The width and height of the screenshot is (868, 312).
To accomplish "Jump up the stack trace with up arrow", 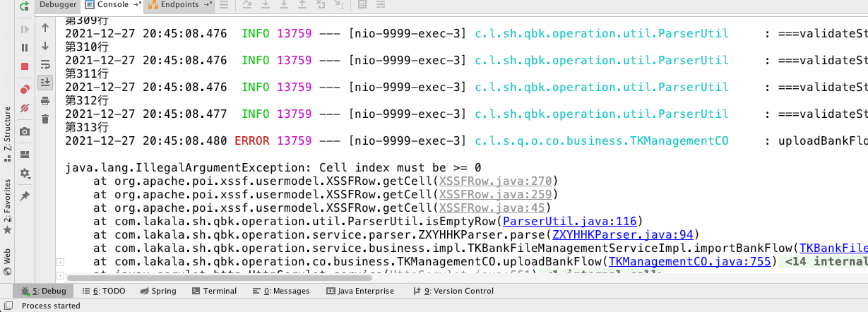I will coord(45,28).
